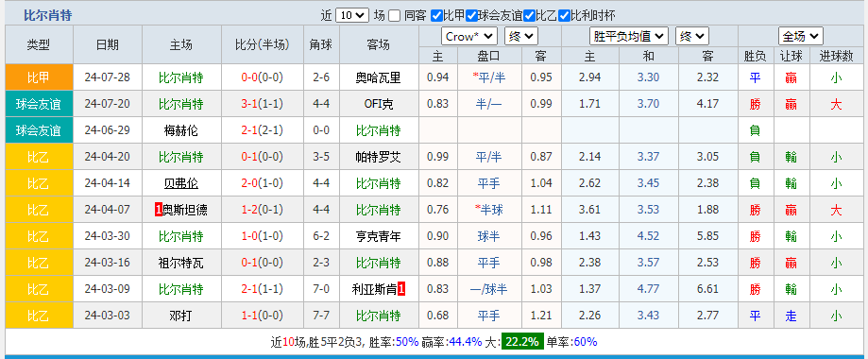Screen dimensions: 868x359
Task: Open the 终 dropdown beside Crow*
Action: [521, 37]
